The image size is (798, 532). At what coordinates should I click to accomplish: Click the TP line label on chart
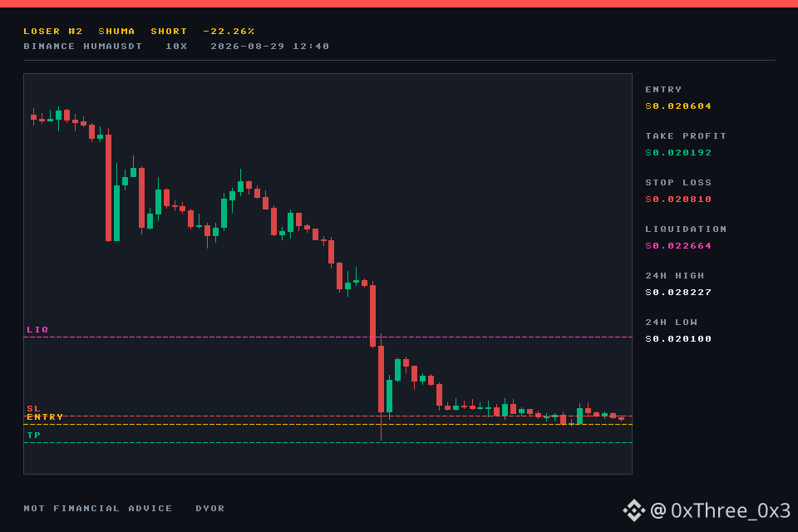[33, 436]
